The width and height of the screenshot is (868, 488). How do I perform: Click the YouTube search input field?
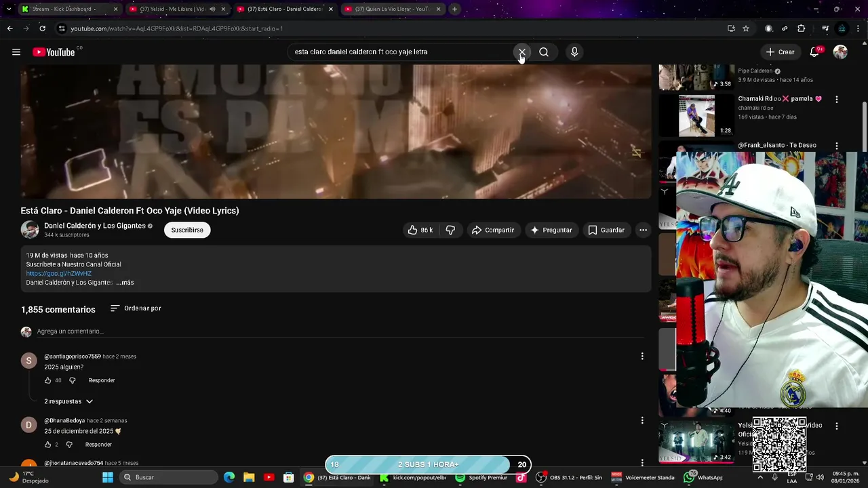tap(400, 52)
